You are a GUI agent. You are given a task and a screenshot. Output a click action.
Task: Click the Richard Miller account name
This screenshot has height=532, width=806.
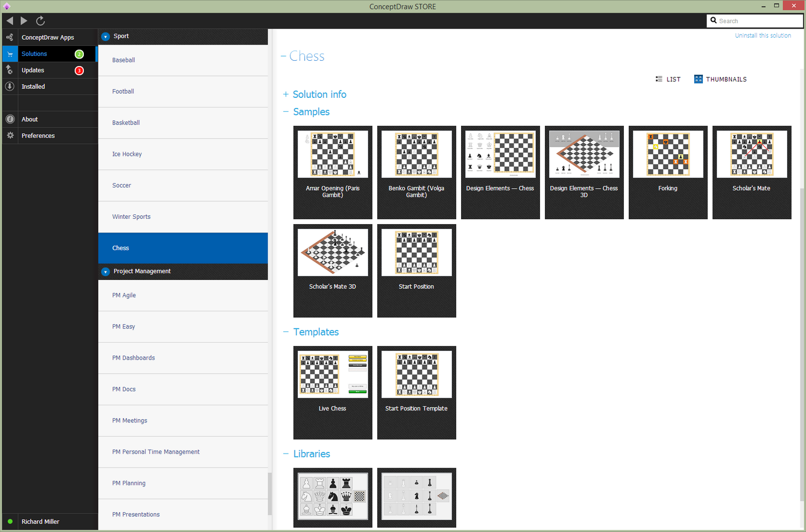click(x=40, y=521)
